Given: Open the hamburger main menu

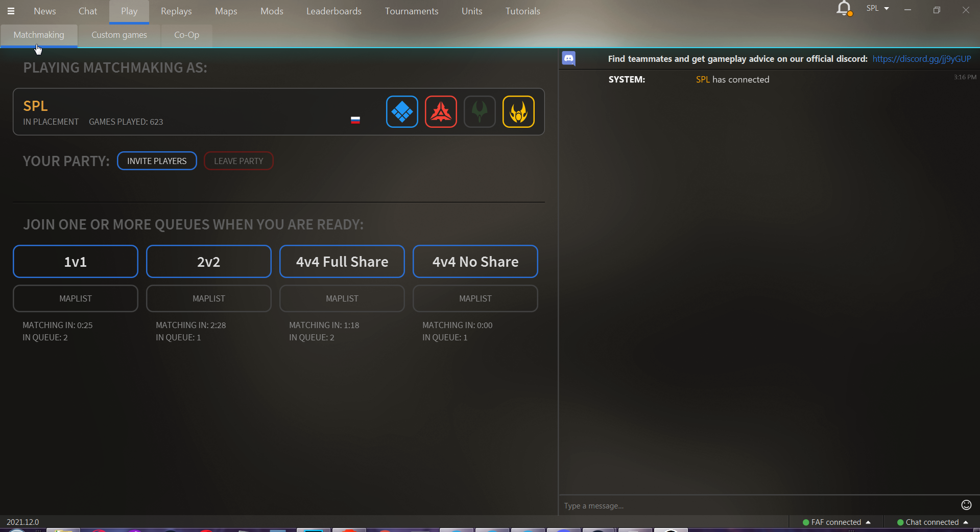Looking at the screenshot, I should point(11,11).
